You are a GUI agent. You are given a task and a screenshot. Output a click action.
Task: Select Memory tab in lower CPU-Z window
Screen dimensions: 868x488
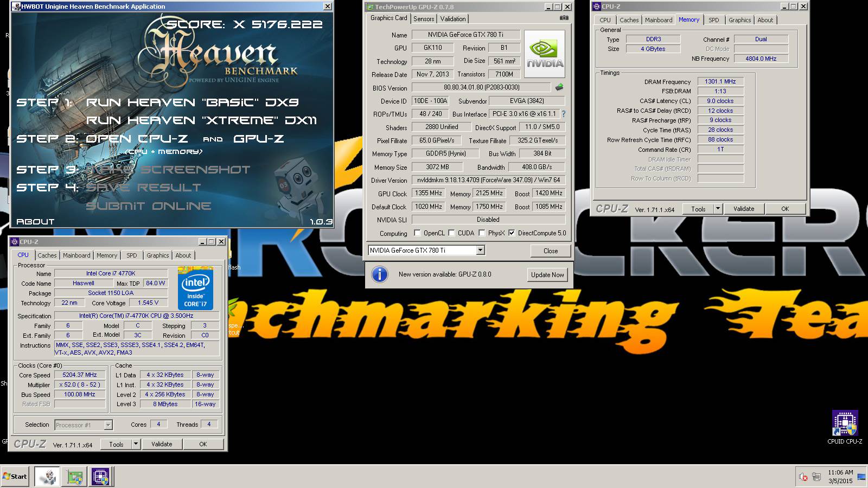pyautogui.click(x=107, y=255)
